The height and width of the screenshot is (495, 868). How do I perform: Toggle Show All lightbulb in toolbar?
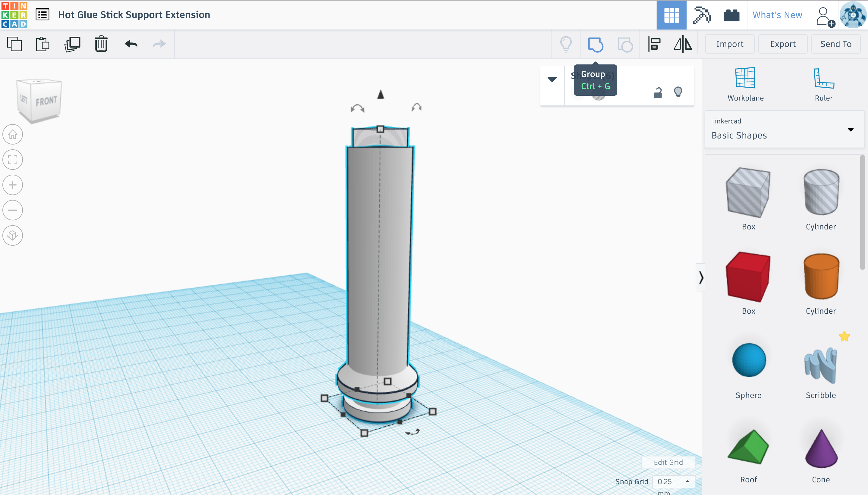[x=566, y=44]
